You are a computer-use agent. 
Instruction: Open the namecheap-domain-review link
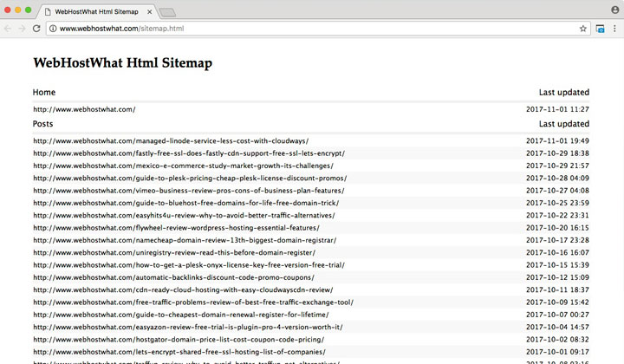point(185,240)
